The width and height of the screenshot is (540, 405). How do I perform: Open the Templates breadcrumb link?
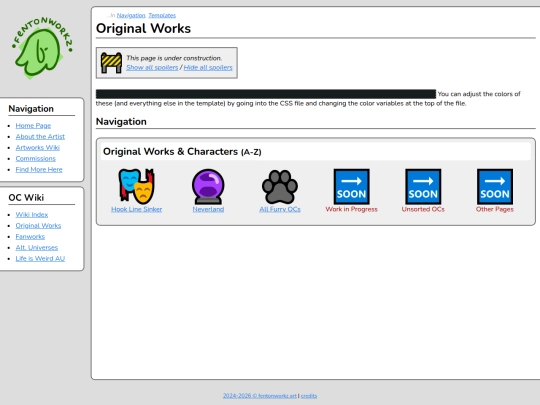coord(162,15)
